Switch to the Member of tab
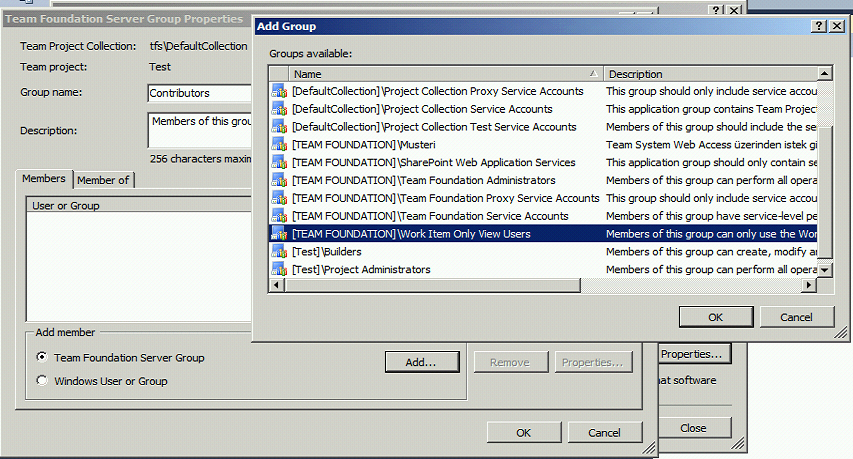Viewport: 853px width, 459px height. pos(103,180)
